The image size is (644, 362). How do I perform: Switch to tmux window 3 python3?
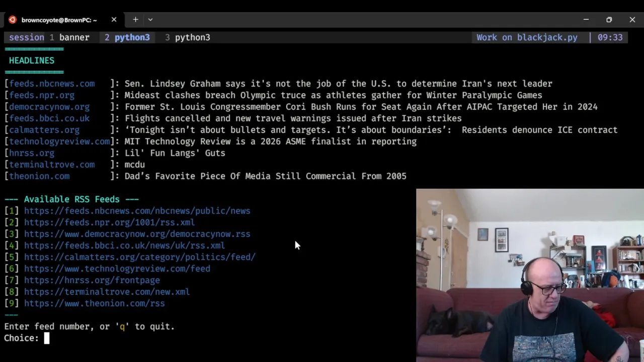(x=187, y=37)
